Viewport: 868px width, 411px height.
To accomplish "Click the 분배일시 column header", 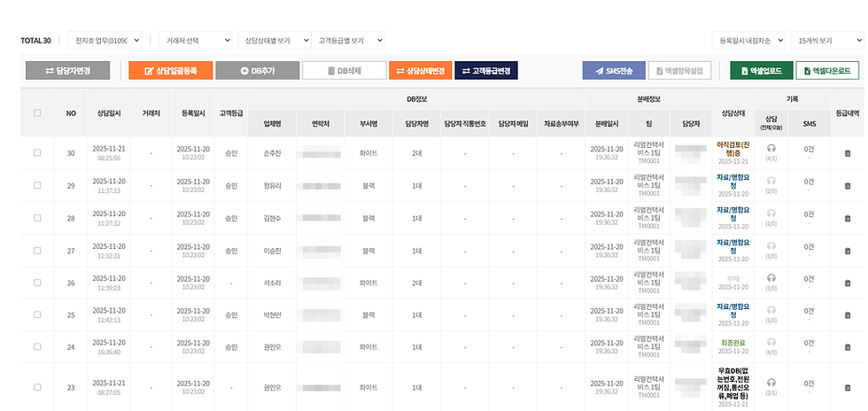I will tap(606, 124).
